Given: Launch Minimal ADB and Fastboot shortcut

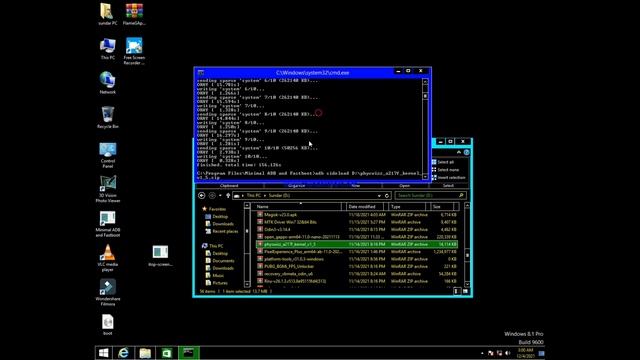Looking at the screenshot, I should coord(107,224).
